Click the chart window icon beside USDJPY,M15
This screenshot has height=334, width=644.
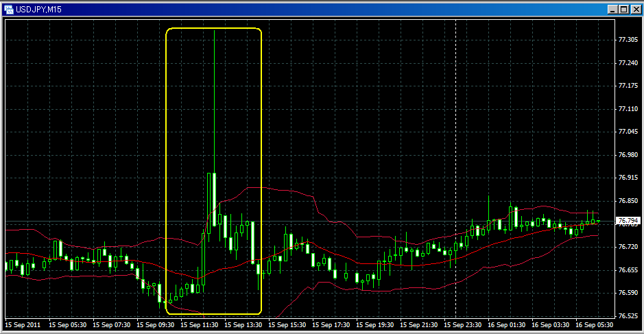click(x=9, y=9)
